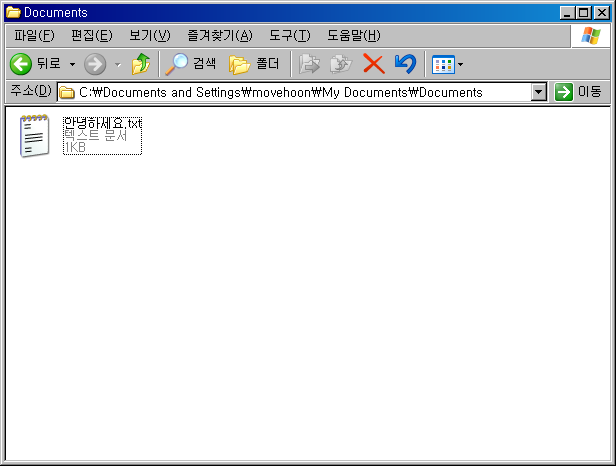Screen dimensions: 616x466
Task: Expand the Views dropdown arrow
Action: coord(460,64)
